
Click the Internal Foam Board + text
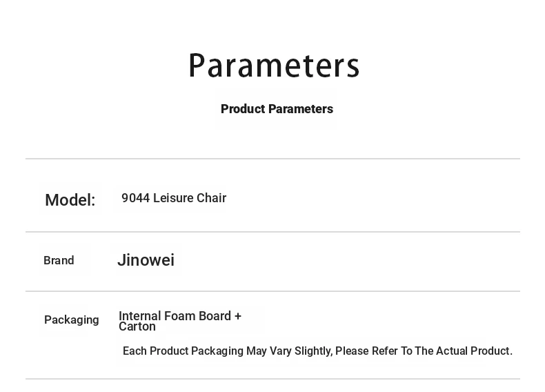click(x=180, y=315)
